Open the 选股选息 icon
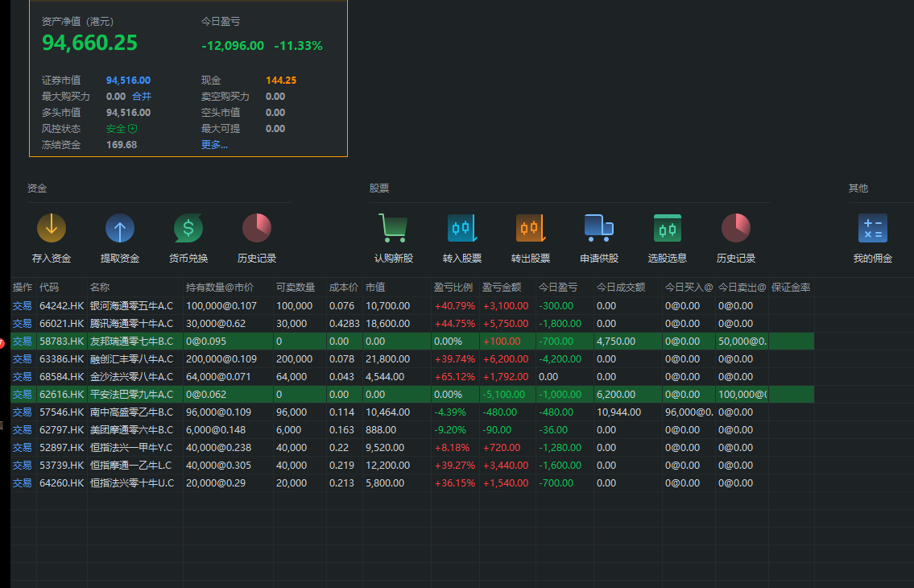914x588 pixels. [668, 228]
